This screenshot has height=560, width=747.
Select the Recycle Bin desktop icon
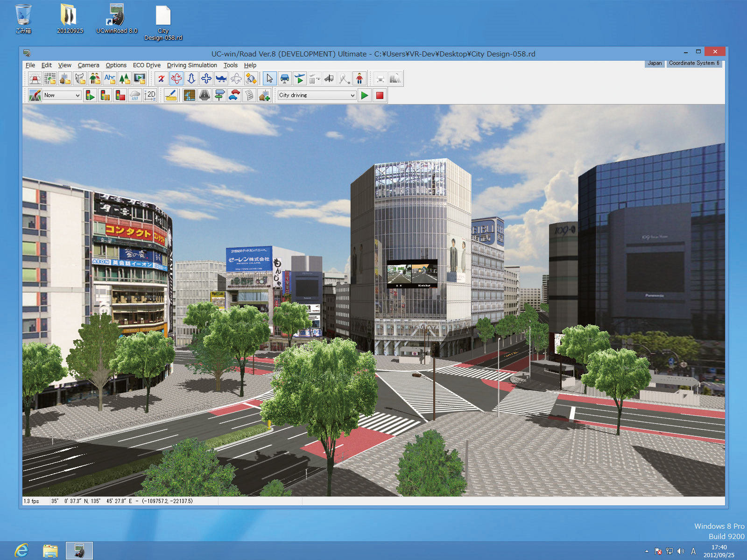pyautogui.click(x=23, y=20)
